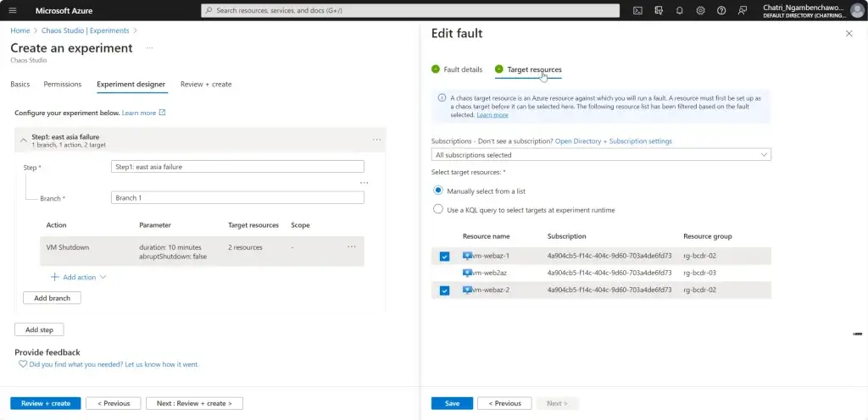Click the Did you find what you needed link

click(x=114, y=365)
